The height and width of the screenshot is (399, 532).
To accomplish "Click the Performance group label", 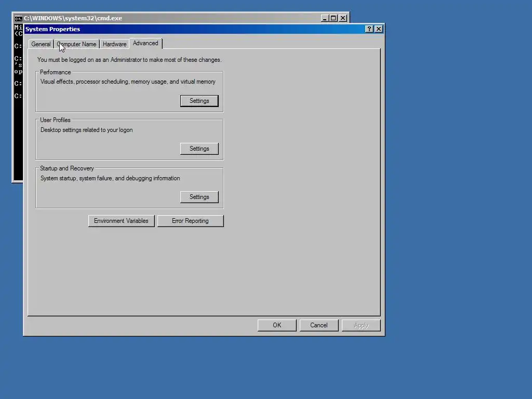I will 55,72.
